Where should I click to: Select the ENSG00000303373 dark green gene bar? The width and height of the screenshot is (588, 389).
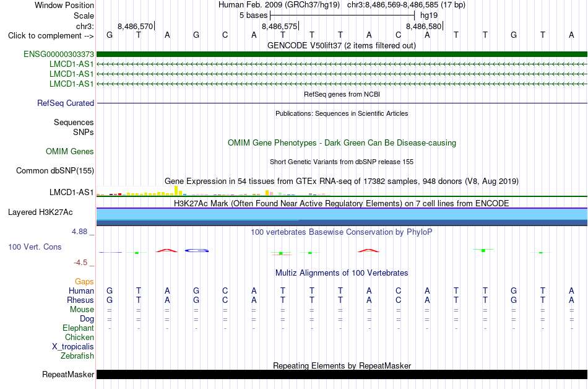342,54
